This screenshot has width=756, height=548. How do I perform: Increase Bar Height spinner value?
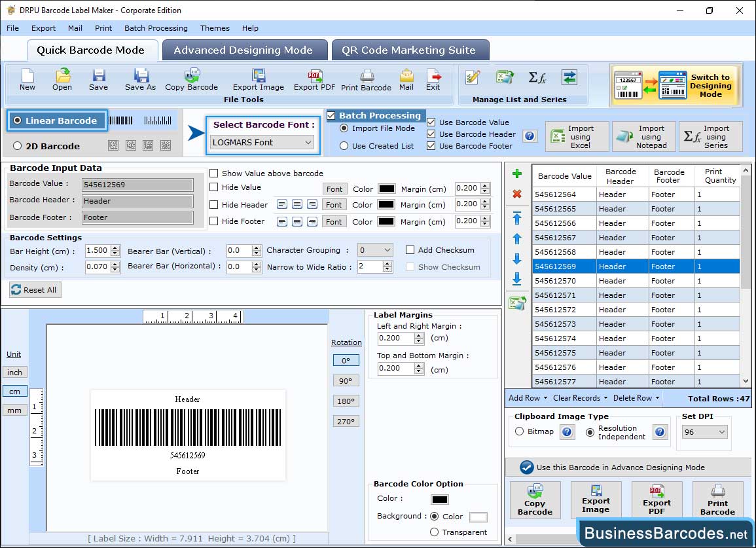115,248
